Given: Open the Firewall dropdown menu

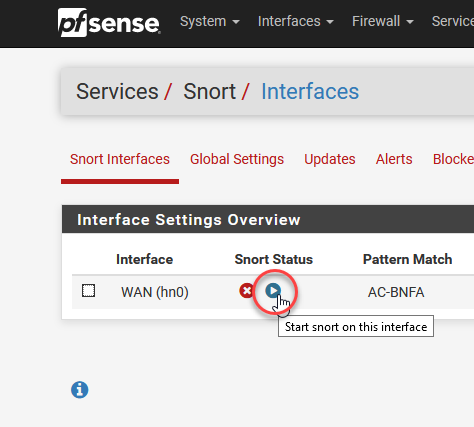Looking at the screenshot, I should (382, 21).
